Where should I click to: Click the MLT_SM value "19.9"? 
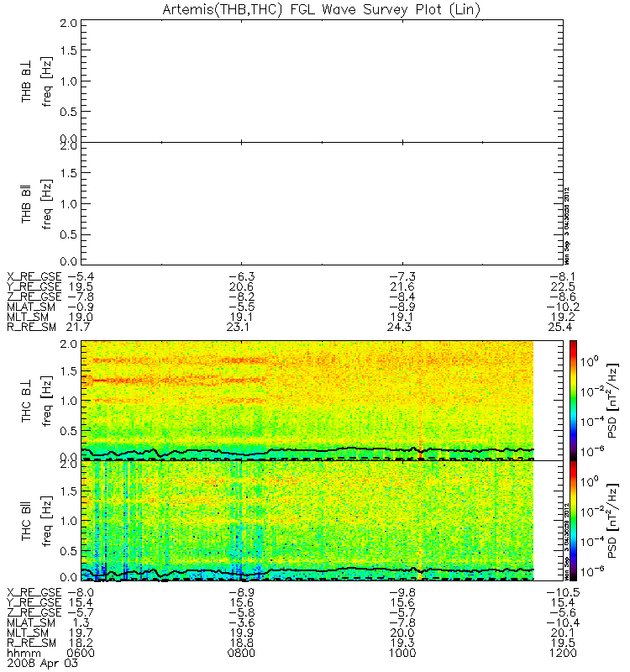pyautogui.click(x=241, y=633)
